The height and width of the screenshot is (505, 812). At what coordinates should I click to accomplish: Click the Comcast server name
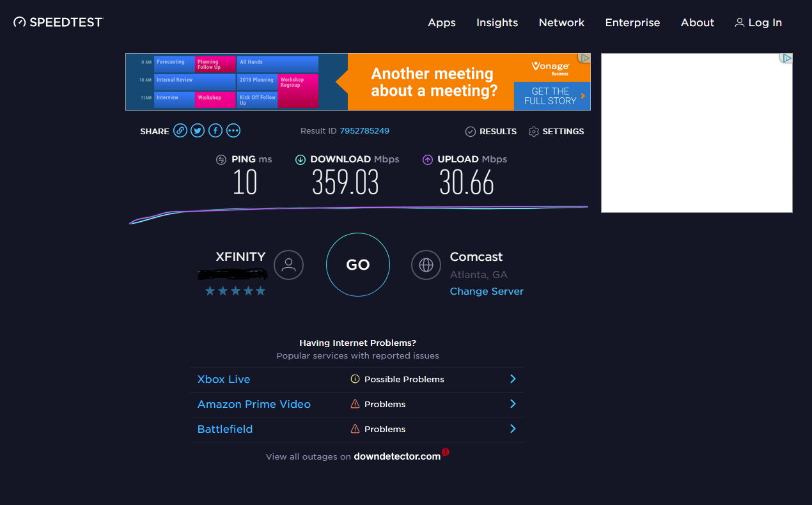point(476,257)
